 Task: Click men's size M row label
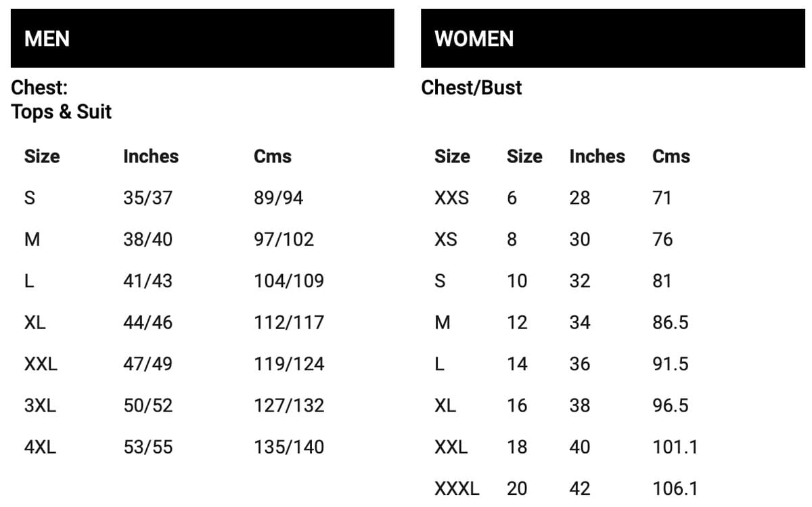(x=31, y=240)
